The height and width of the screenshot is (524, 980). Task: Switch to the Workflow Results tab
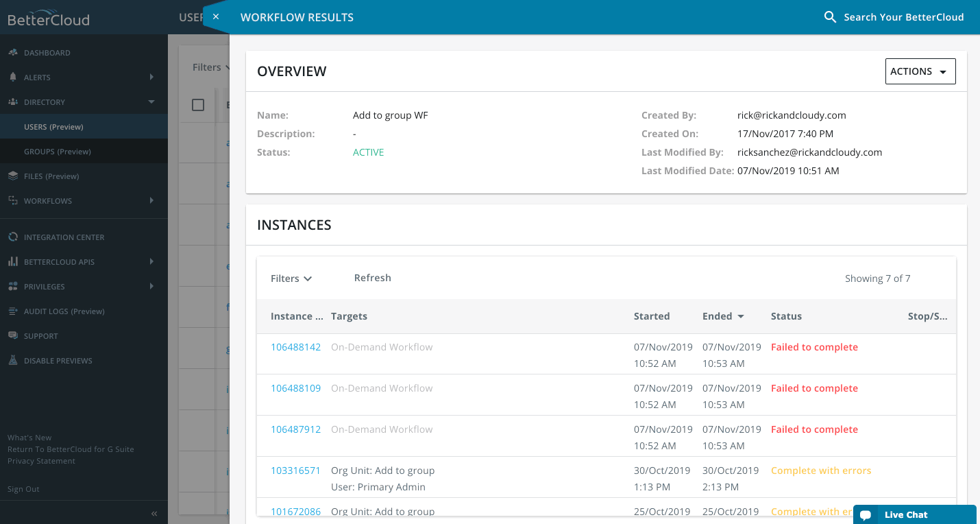point(297,16)
